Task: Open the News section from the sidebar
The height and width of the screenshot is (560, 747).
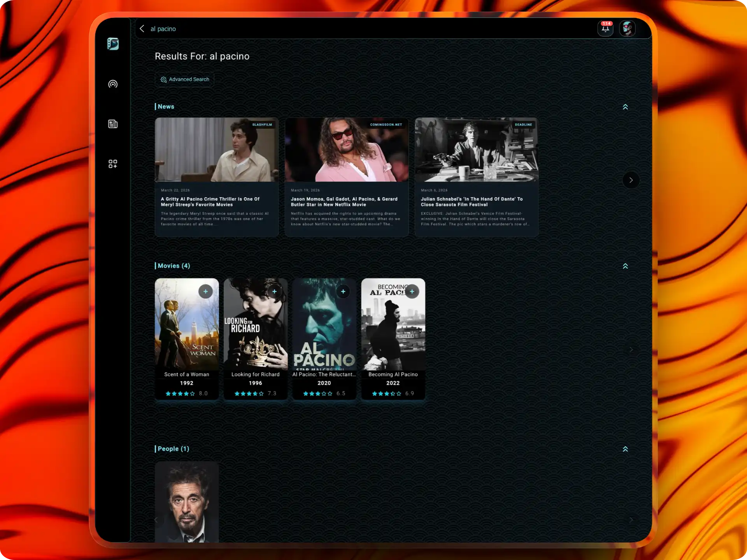Action: coord(113,124)
